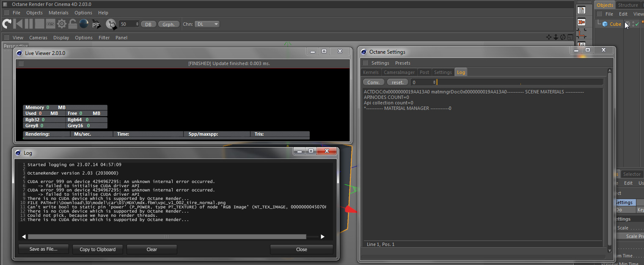The image size is (644, 265).
Task: Select the Log tab in Octane Settings
Action: pyautogui.click(x=461, y=72)
